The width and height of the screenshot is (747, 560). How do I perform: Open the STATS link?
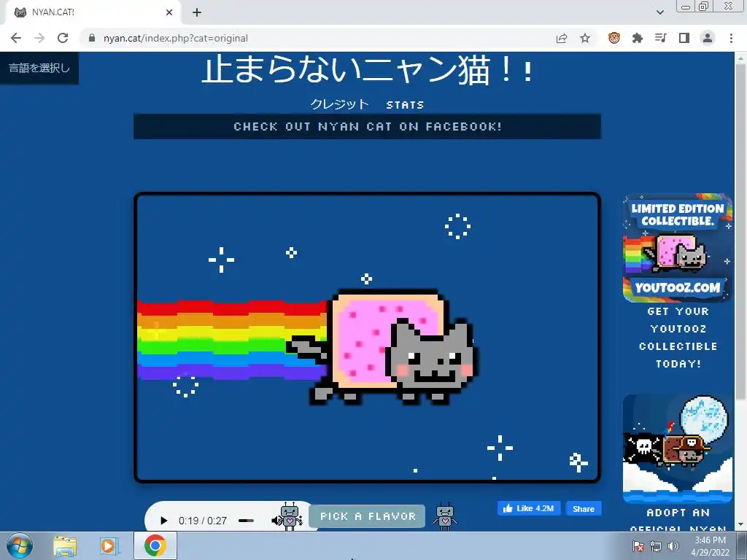405,105
